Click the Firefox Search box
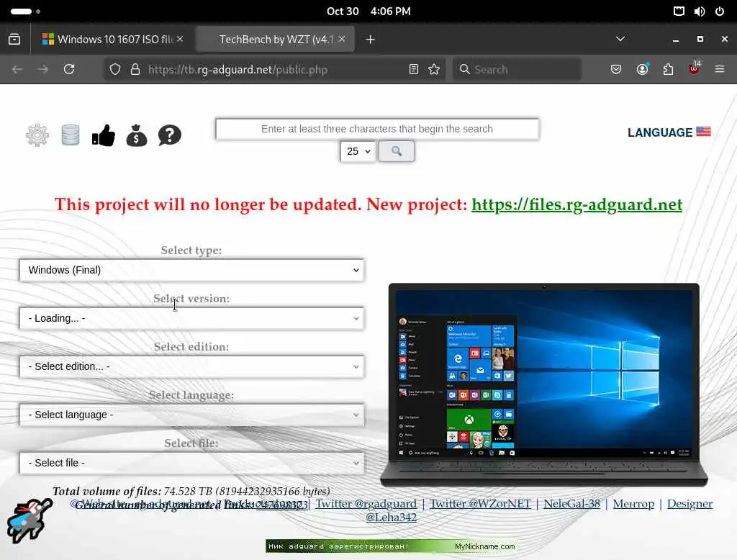737x560 pixels. point(517,70)
